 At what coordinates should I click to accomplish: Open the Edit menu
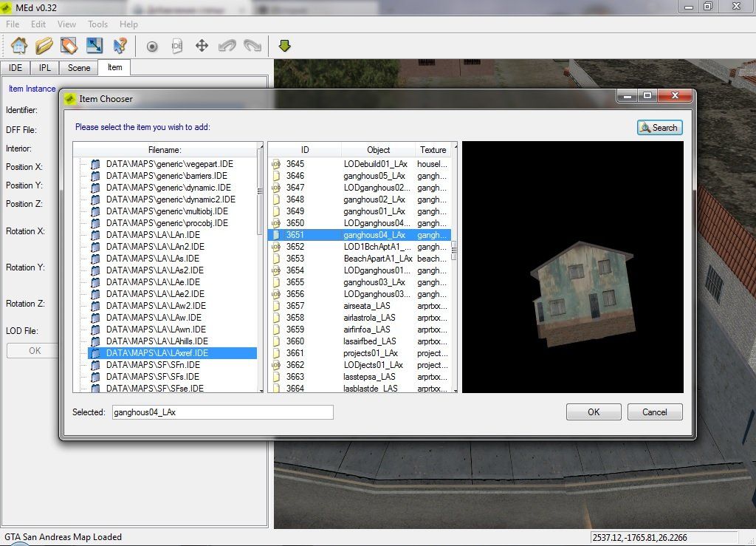tap(38, 24)
